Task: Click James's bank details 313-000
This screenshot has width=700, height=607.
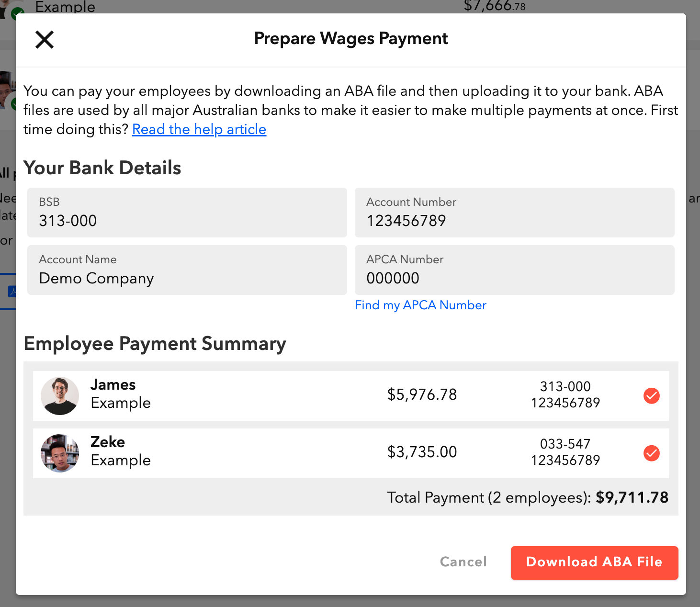Action: (x=565, y=387)
